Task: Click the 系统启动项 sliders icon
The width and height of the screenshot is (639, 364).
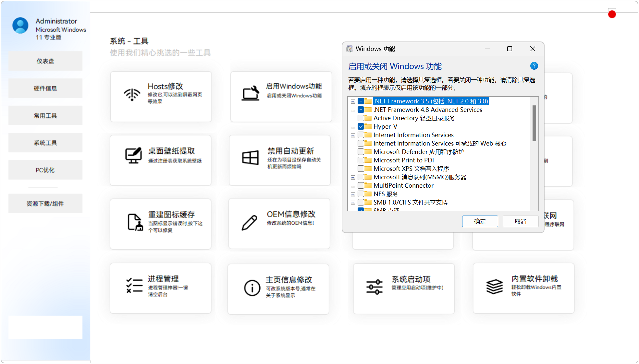Action: tap(375, 287)
